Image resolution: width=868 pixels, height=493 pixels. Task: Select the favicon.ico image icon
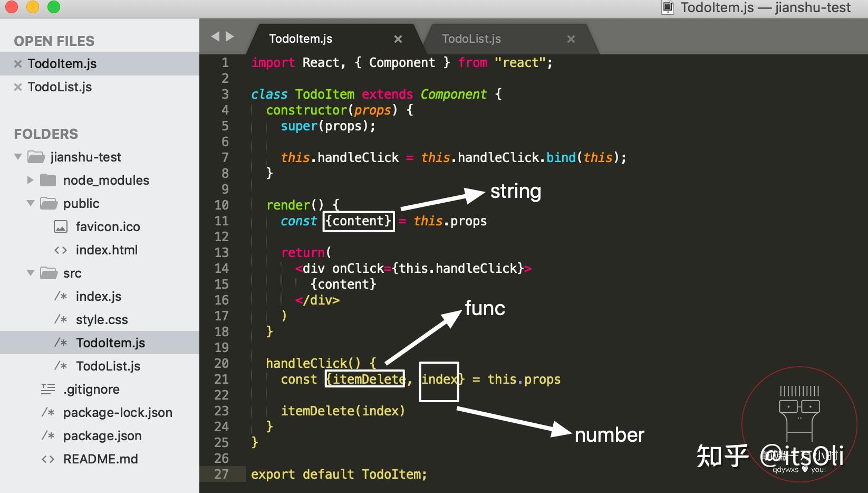click(x=60, y=226)
